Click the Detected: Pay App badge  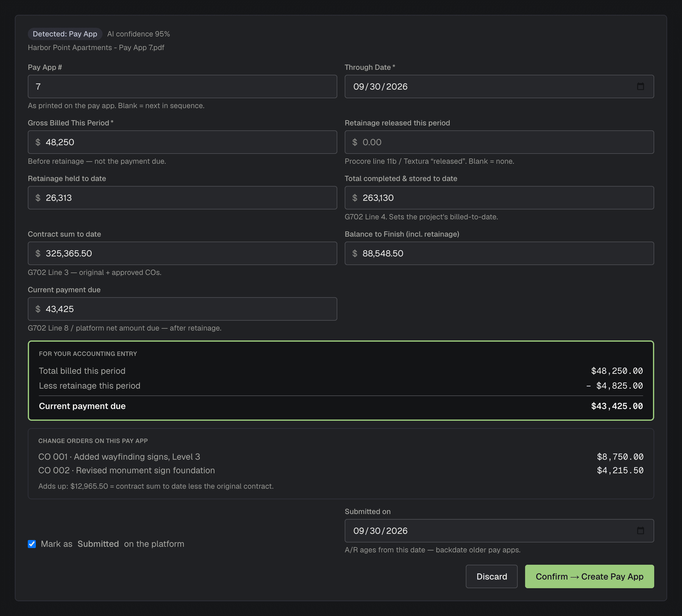coord(65,34)
